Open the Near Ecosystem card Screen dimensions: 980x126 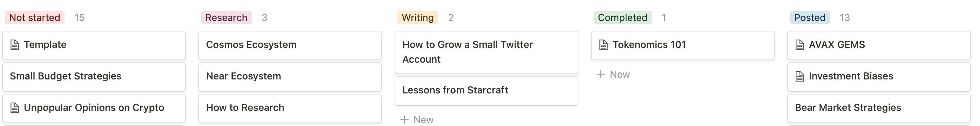coord(290,77)
